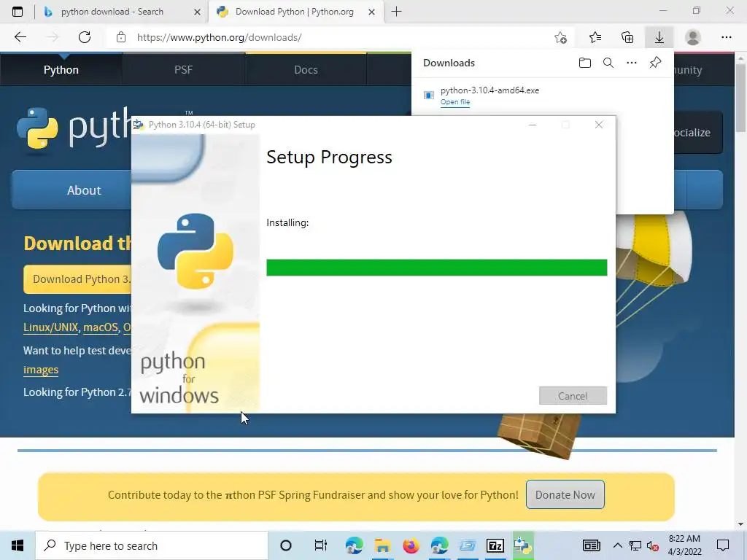Open Cortana circle in taskbar
747x560 pixels.
pos(286,545)
